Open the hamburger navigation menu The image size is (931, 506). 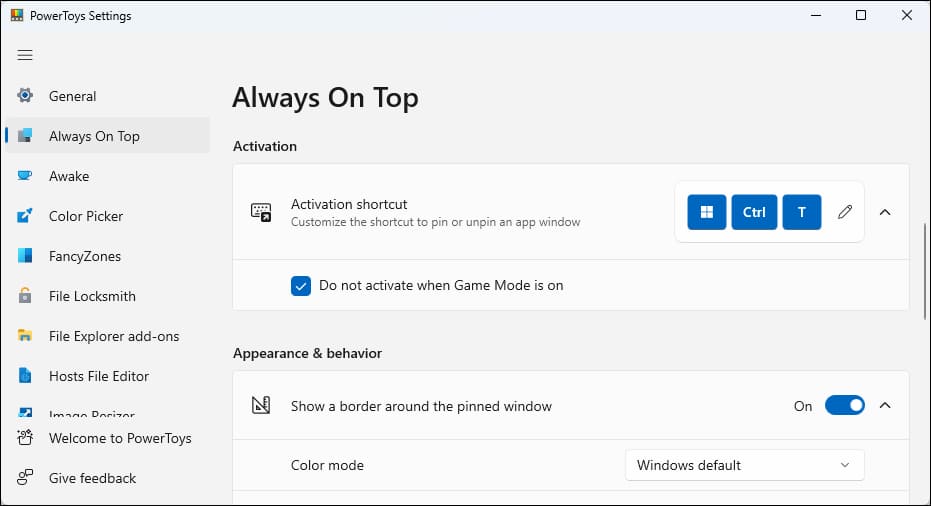tap(25, 55)
